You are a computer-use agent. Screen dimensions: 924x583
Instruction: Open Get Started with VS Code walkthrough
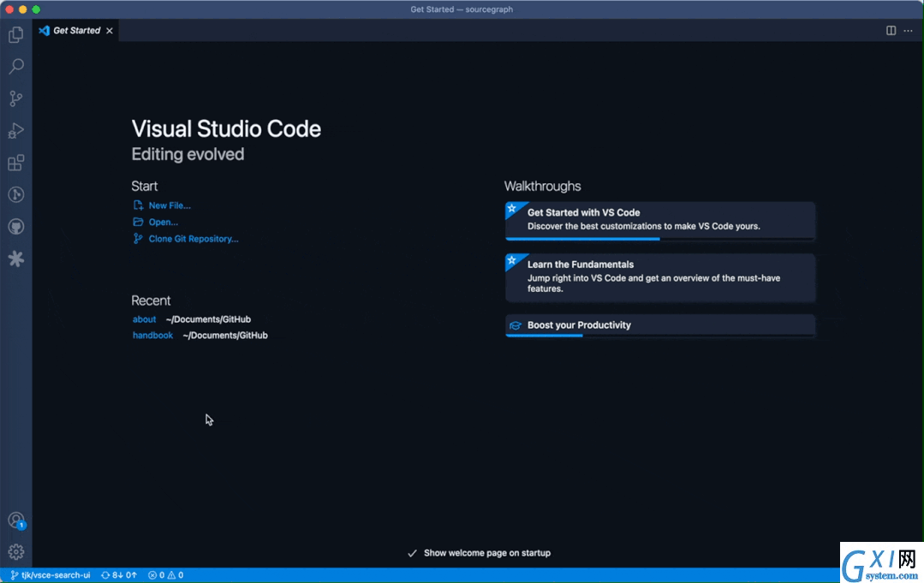coord(660,221)
